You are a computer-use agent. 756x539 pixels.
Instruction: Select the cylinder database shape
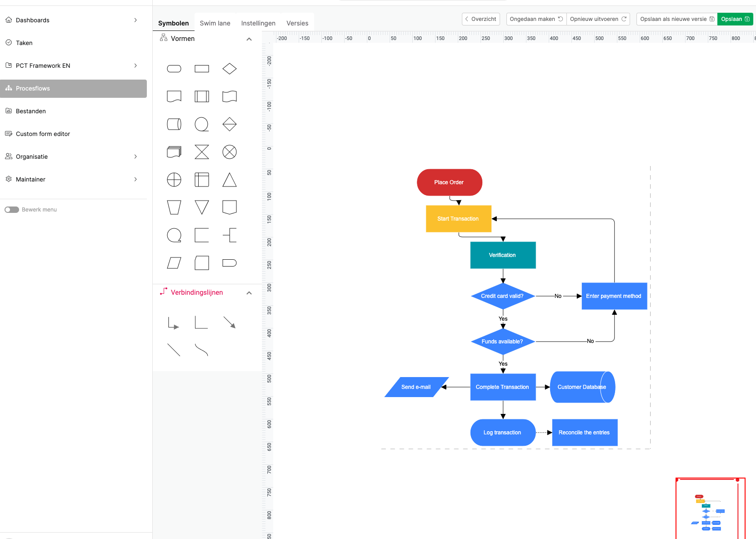tap(174, 124)
